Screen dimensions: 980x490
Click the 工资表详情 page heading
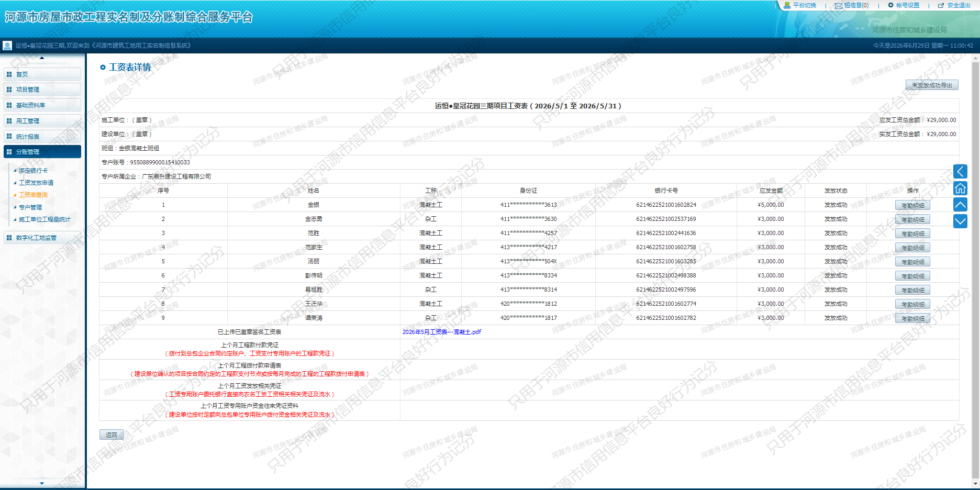click(x=130, y=67)
